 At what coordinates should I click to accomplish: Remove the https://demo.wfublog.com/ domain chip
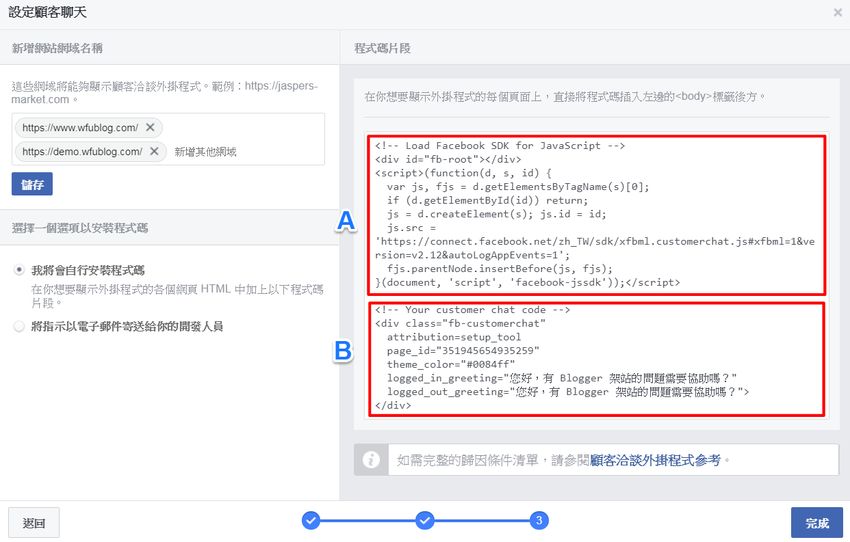[x=154, y=151]
